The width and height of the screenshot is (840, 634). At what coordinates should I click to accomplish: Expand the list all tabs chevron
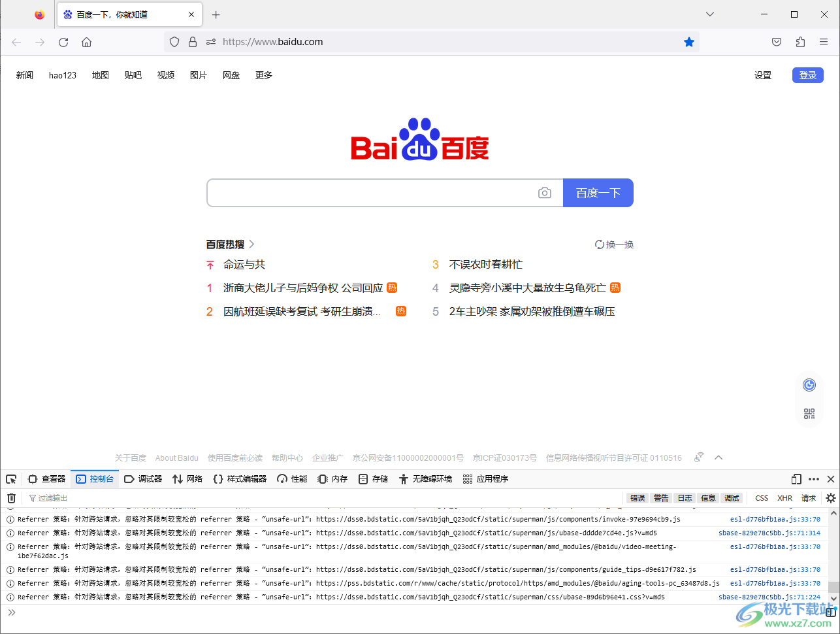[x=710, y=14]
